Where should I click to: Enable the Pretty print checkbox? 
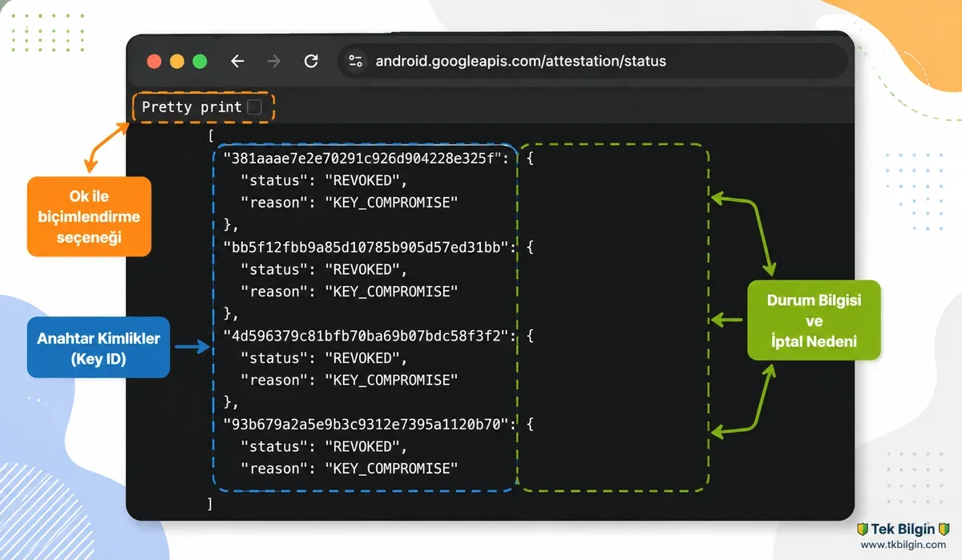coord(254,107)
